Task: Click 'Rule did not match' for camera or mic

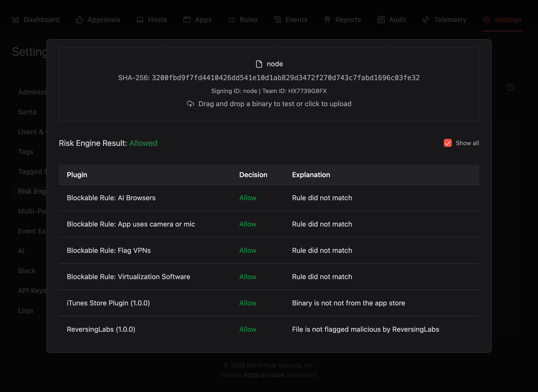Action: tap(322, 224)
